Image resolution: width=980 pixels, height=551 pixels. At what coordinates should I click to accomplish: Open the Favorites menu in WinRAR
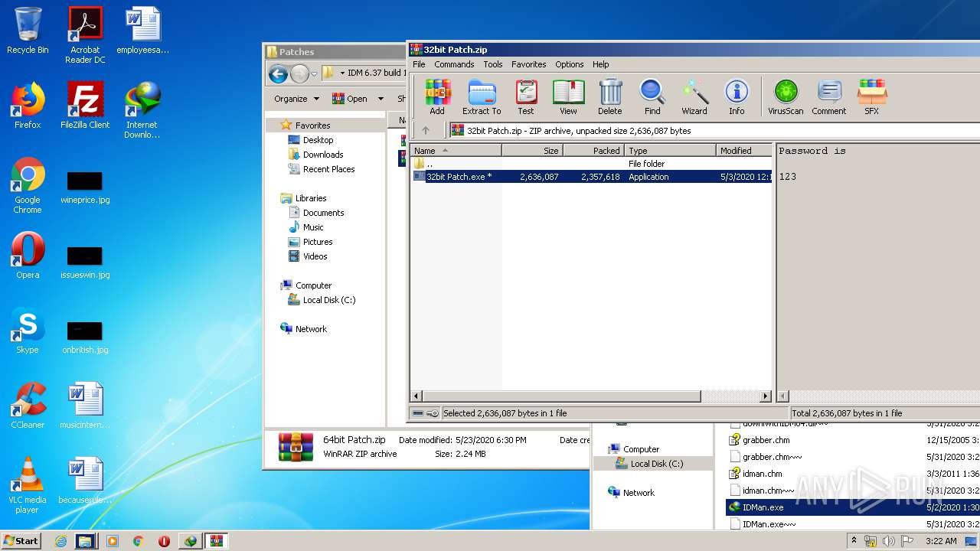click(x=528, y=64)
